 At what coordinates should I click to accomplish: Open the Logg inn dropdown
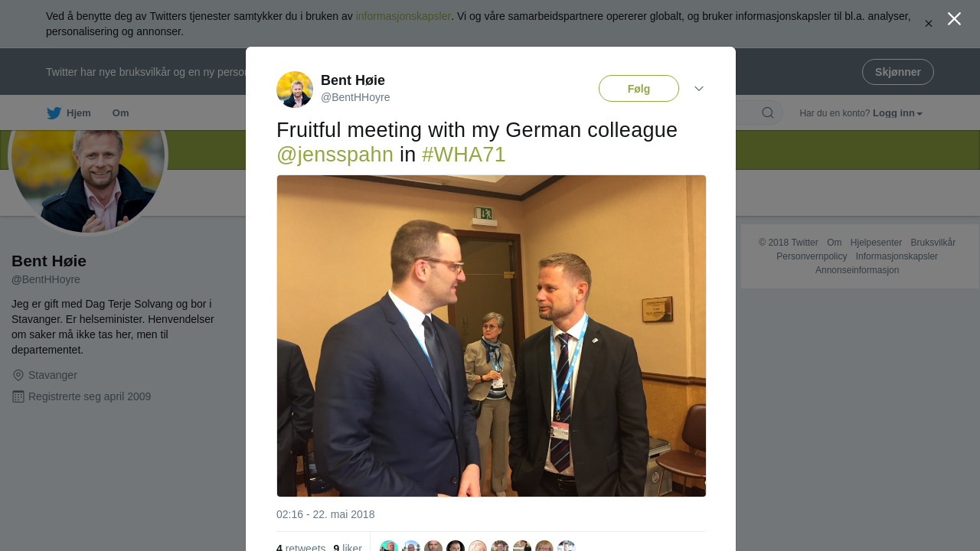click(897, 113)
